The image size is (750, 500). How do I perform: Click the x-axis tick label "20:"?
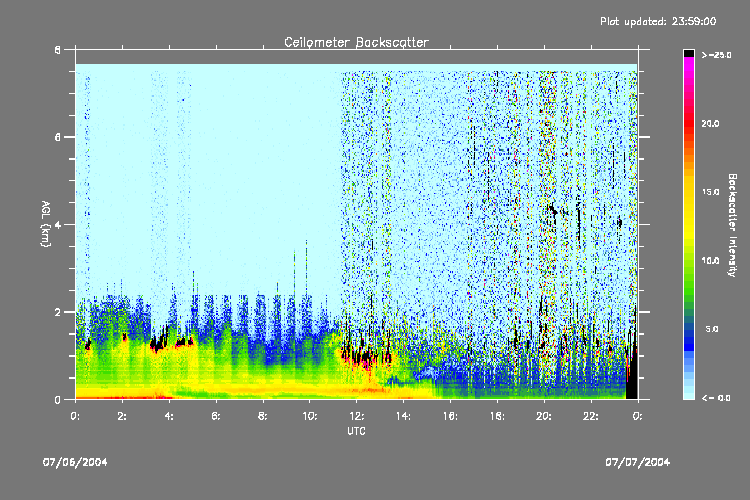[x=544, y=416]
